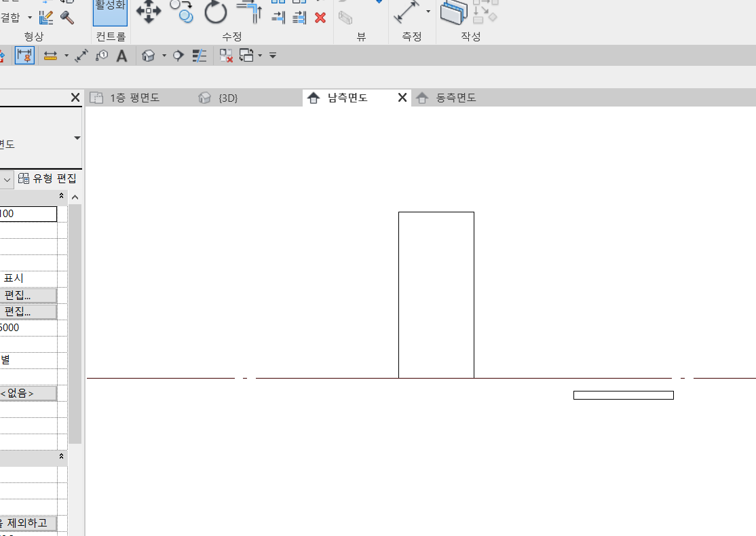Select the Move tool in the ribbon
756x536 pixels.
(x=149, y=11)
